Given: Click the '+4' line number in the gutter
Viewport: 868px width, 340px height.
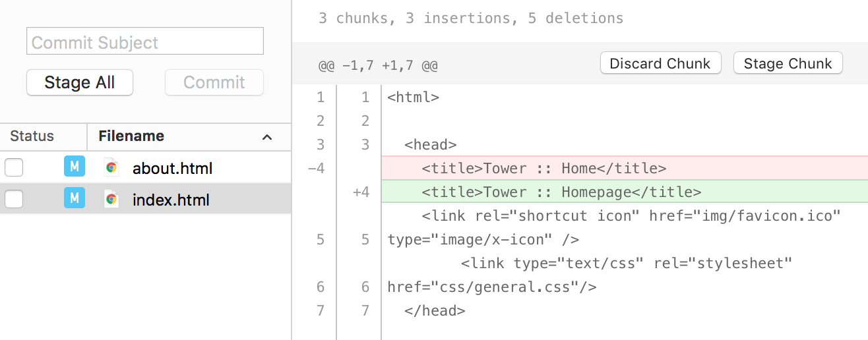Looking at the screenshot, I should [361, 192].
